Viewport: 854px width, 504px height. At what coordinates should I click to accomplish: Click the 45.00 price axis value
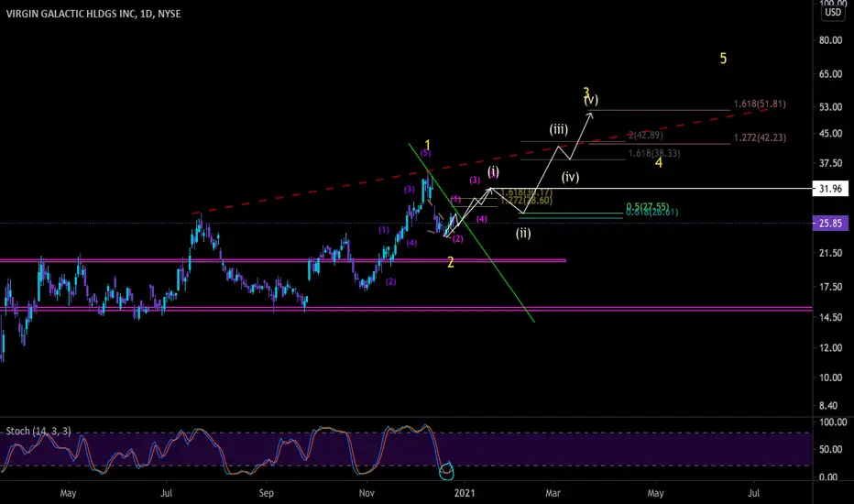click(830, 134)
